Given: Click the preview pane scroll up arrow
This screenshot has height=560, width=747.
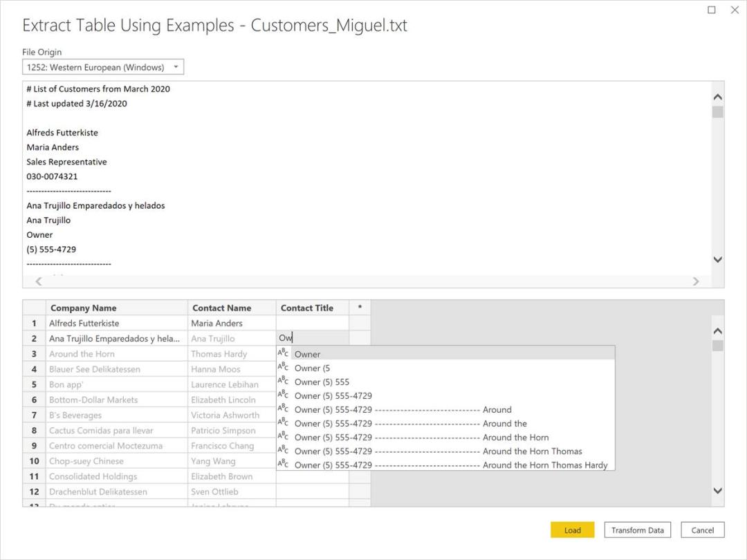Looking at the screenshot, I should coord(717,97).
